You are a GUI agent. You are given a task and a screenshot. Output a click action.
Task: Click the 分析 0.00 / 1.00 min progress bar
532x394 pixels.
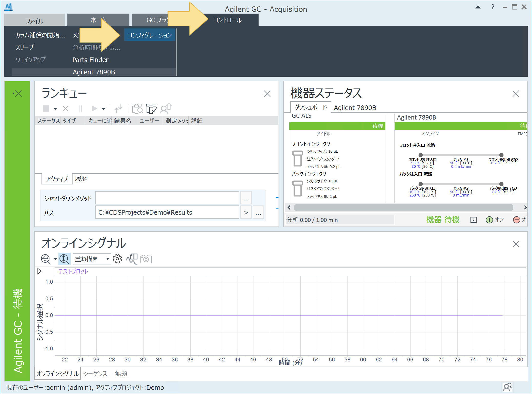point(340,220)
